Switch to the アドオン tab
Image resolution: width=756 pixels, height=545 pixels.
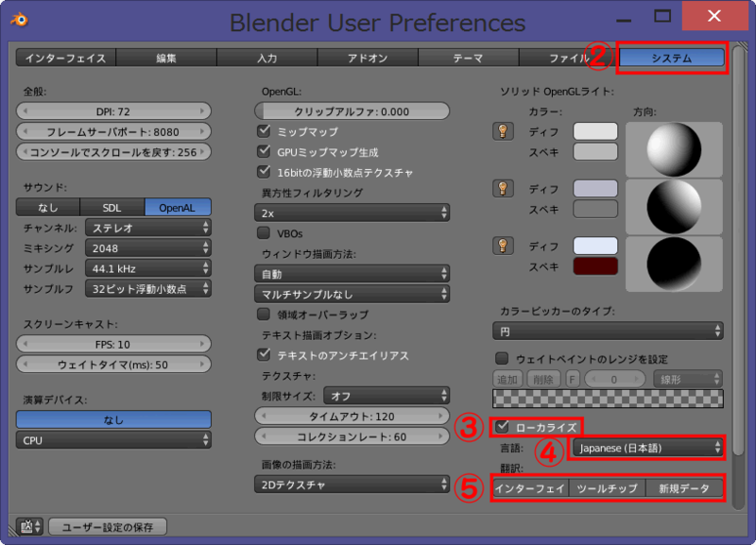coord(368,58)
